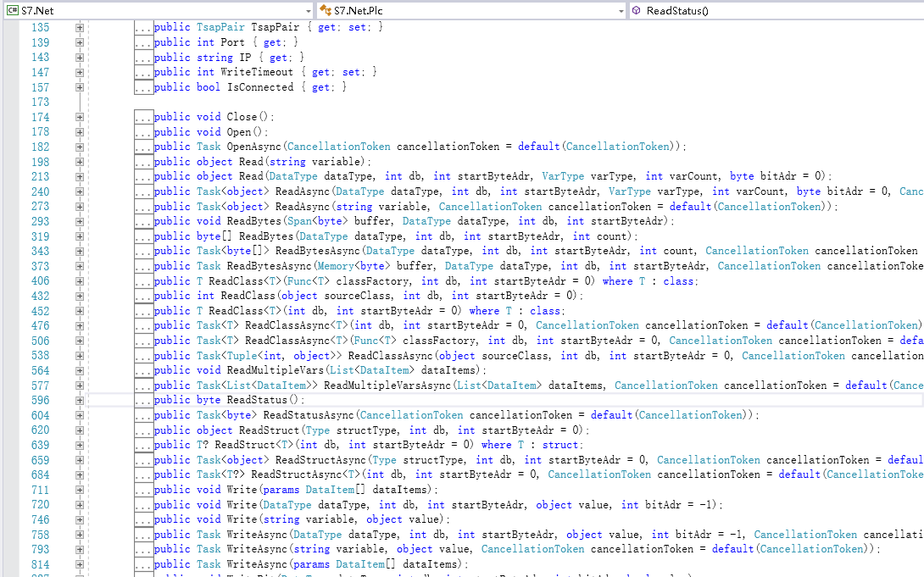Expand the TsapPair property at line 135
Screen dimensions: 924x577
80,28
